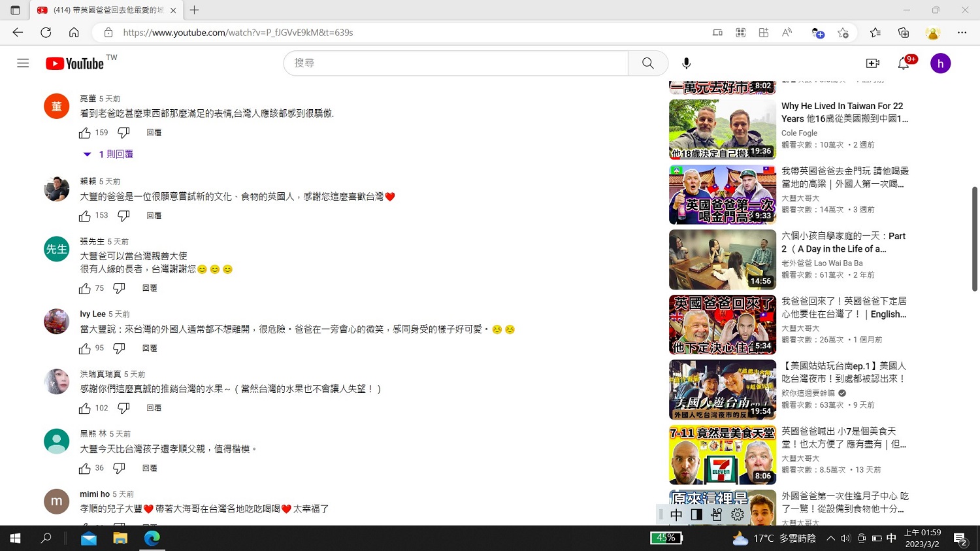Open weather widget 17°C 多雲時陰
980x551 pixels.
[774, 538]
